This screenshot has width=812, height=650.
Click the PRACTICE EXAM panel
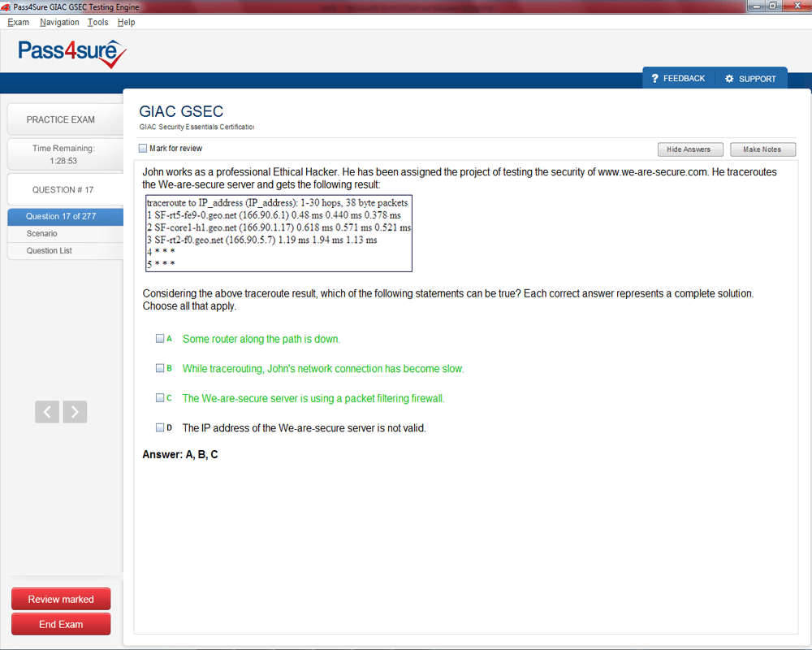point(65,119)
